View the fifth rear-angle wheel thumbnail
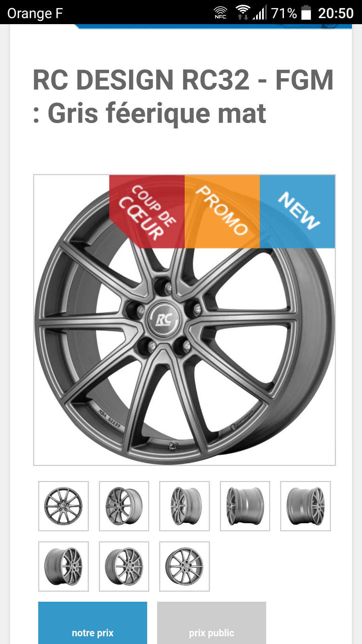 [x=305, y=506]
